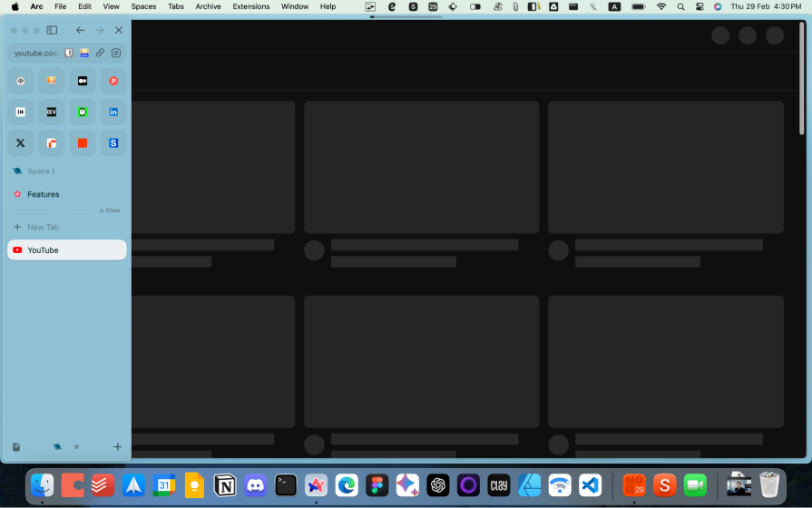Image resolution: width=812 pixels, height=508 pixels.
Task: Click the youtube.com address field
Action: click(x=36, y=54)
